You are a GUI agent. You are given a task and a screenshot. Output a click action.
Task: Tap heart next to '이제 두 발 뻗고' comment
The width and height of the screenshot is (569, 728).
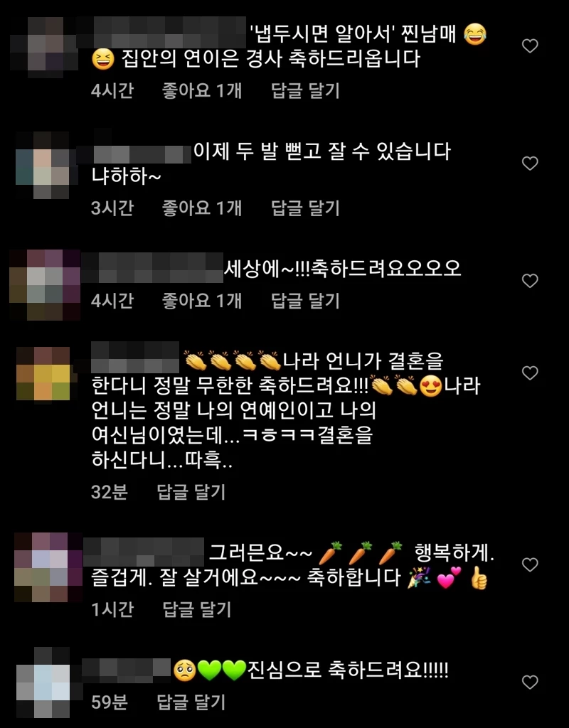(x=530, y=163)
